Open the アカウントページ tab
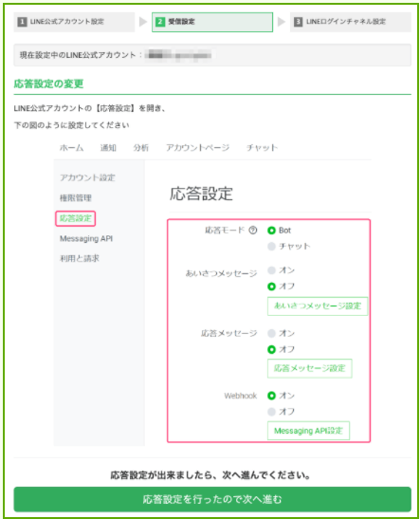420x519 pixels. click(x=198, y=148)
